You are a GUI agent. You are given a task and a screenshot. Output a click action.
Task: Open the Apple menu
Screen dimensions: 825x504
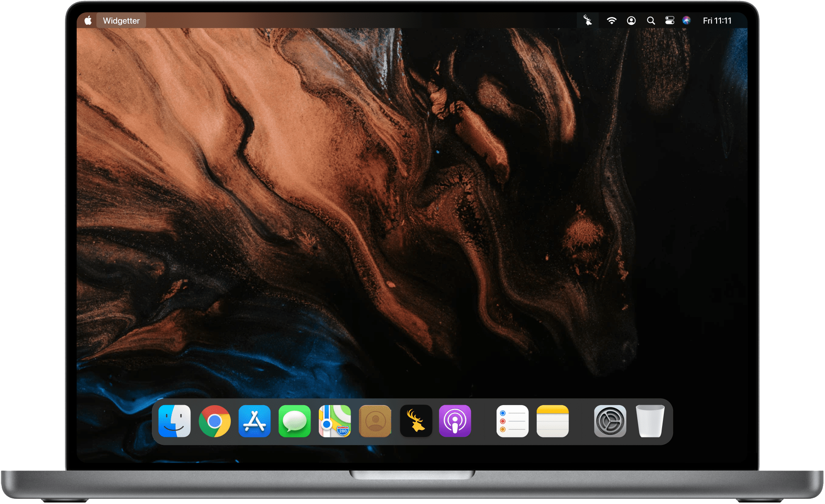click(x=88, y=20)
